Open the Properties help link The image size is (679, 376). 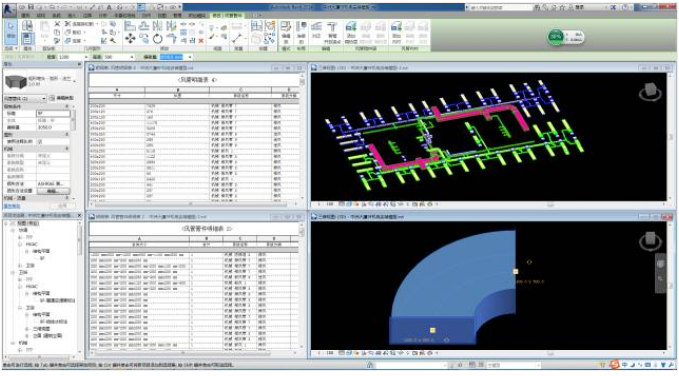click(12, 206)
